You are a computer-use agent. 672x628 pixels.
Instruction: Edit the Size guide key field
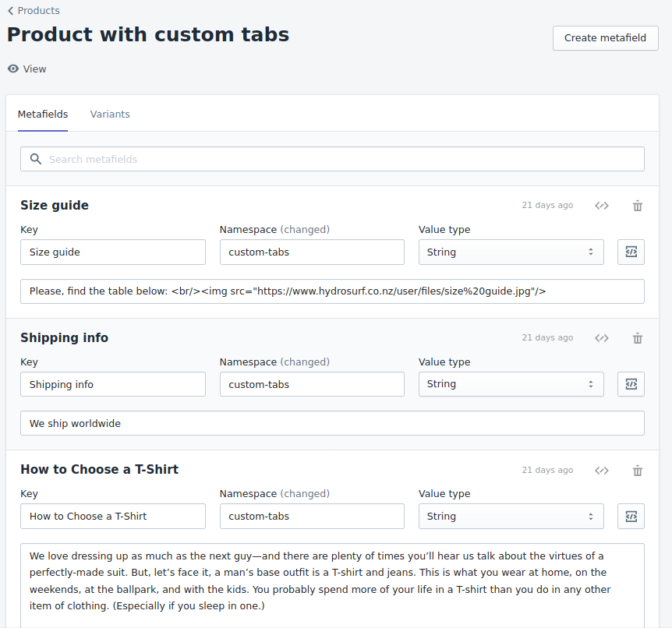tap(113, 252)
